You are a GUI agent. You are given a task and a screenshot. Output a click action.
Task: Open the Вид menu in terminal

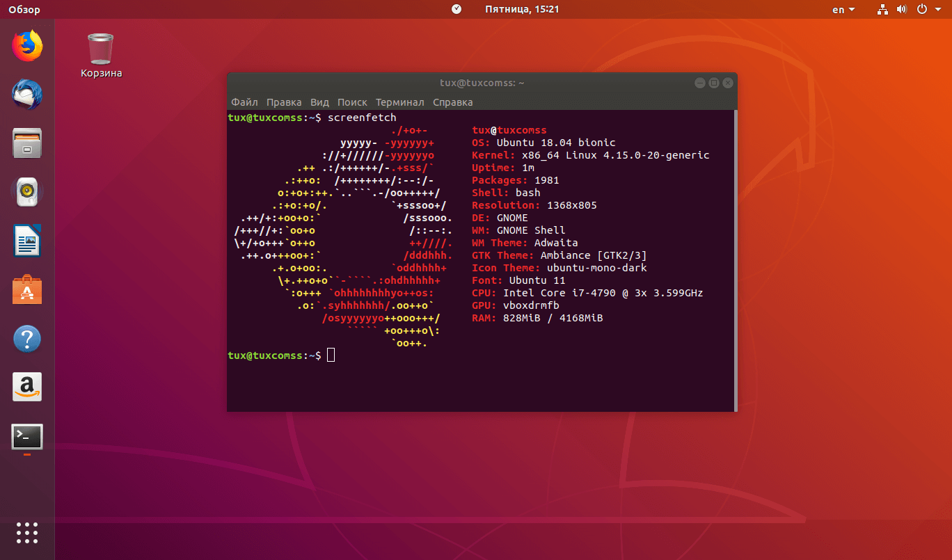coord(319,102)
